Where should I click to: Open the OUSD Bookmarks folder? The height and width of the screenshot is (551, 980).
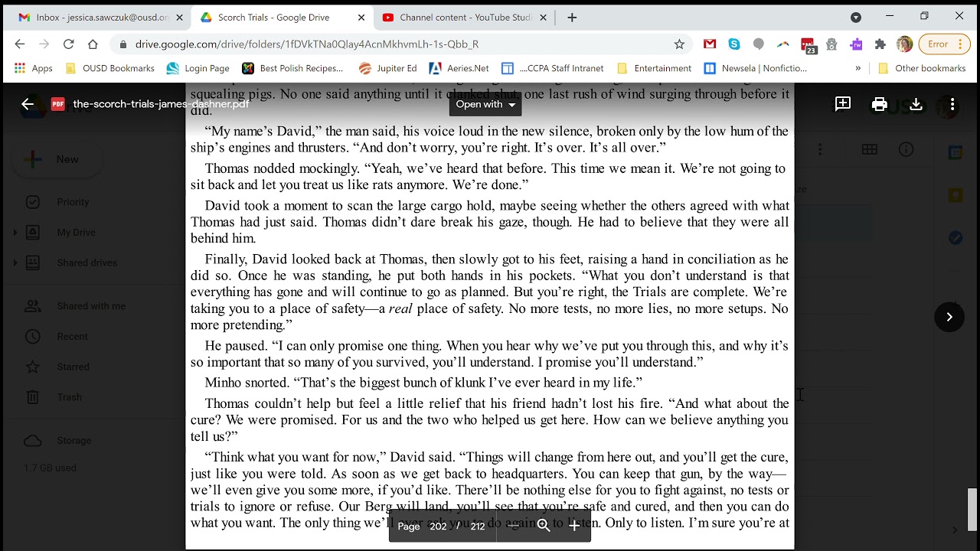click(110, 68)
